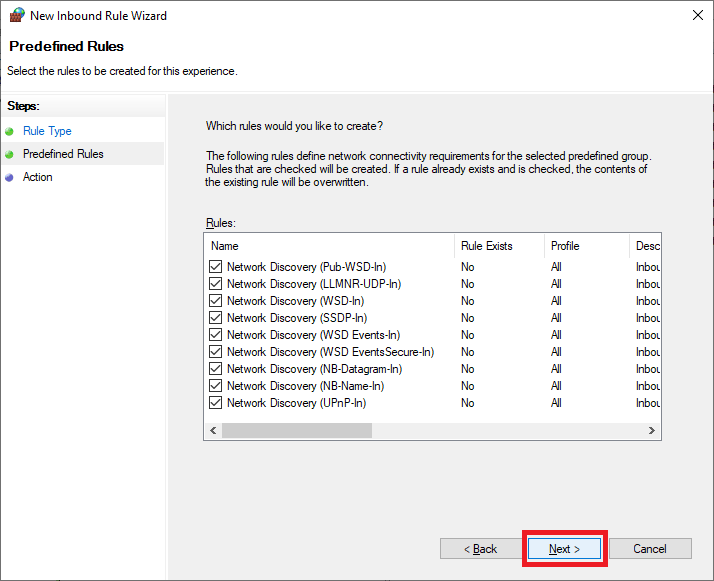This screenshot has width=714, height=581.
Task: Cancel the New Inbound Rule Wizard
Action: coord(650,549)
